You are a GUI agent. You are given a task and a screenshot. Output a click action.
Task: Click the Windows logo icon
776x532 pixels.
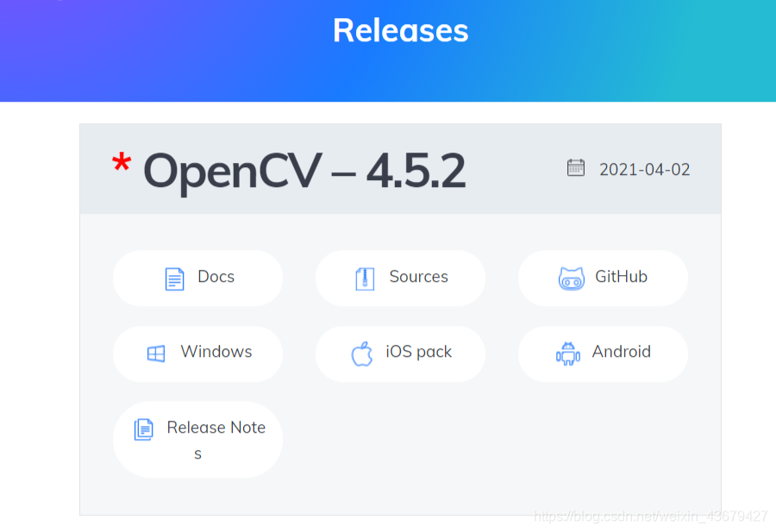(x=156, y=354)
